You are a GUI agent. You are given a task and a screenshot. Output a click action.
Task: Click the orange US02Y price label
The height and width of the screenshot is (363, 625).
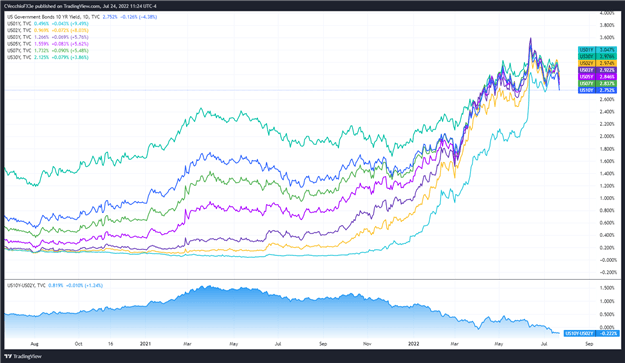597,63
